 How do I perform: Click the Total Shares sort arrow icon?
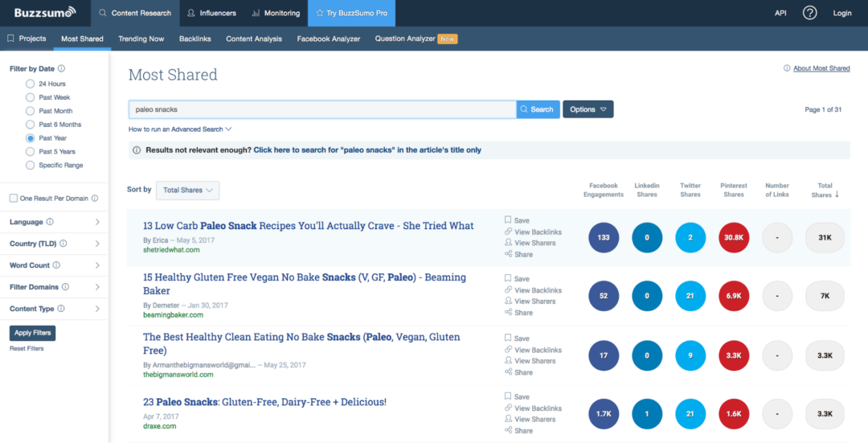pyautogui.click(x=837, y=195)
